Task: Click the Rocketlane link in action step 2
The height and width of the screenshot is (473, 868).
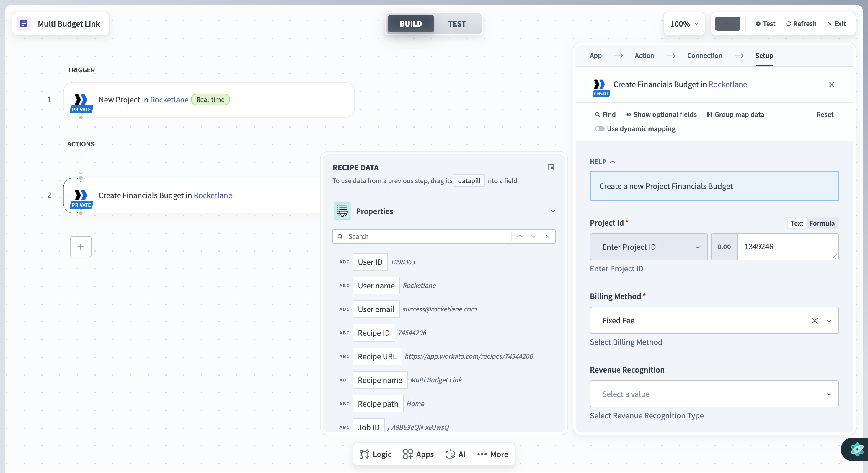Action: click(213, 195)
